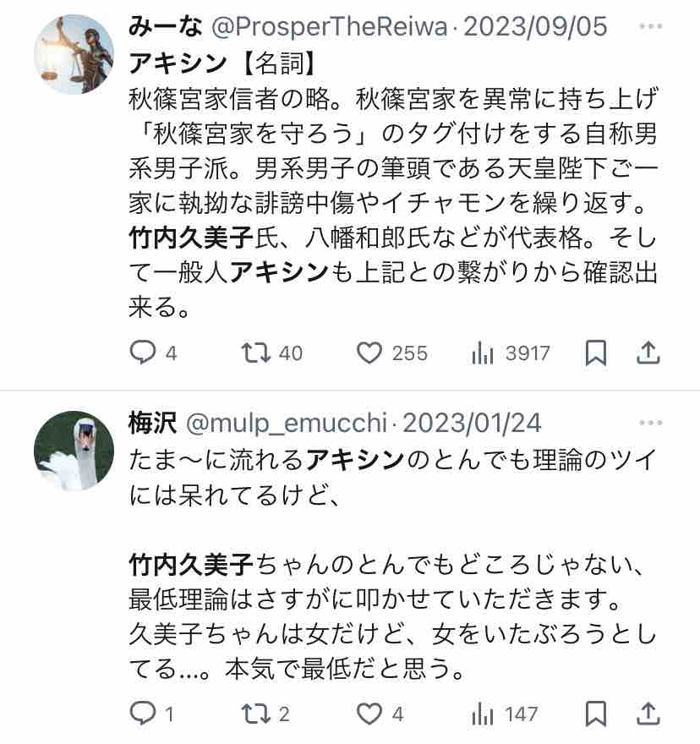Share 梅沢's tweet
Viewport: 700px width, 744px height.
[648, 714]
